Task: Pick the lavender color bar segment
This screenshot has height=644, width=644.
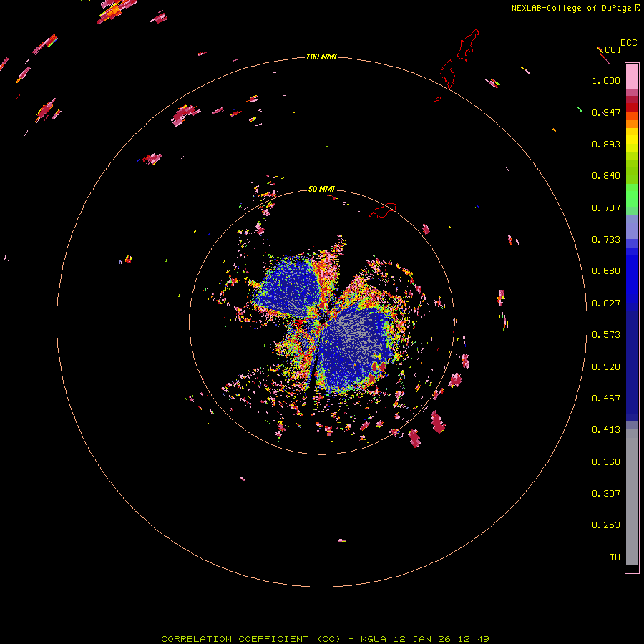Action: [632, 227]
